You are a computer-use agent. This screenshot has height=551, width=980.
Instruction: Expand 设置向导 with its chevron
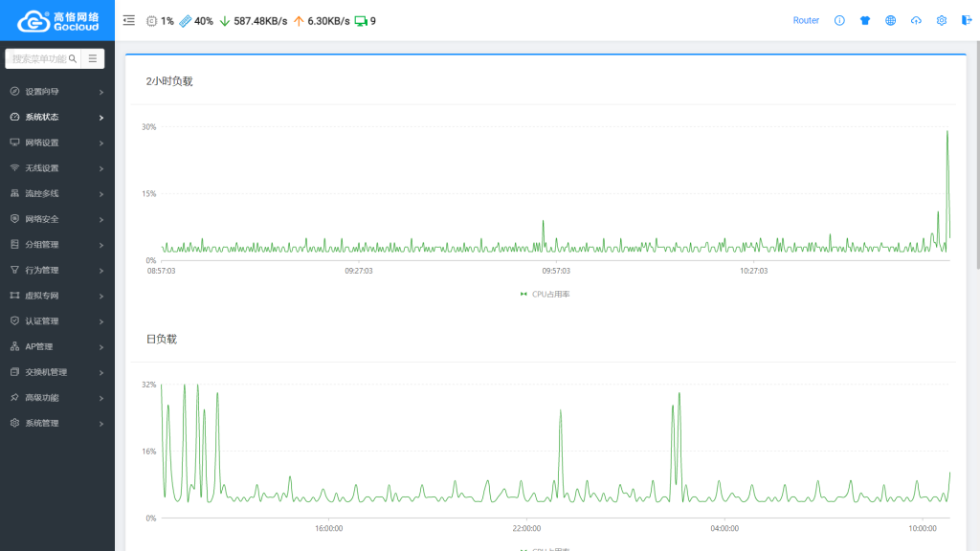[x=101, y=92]
